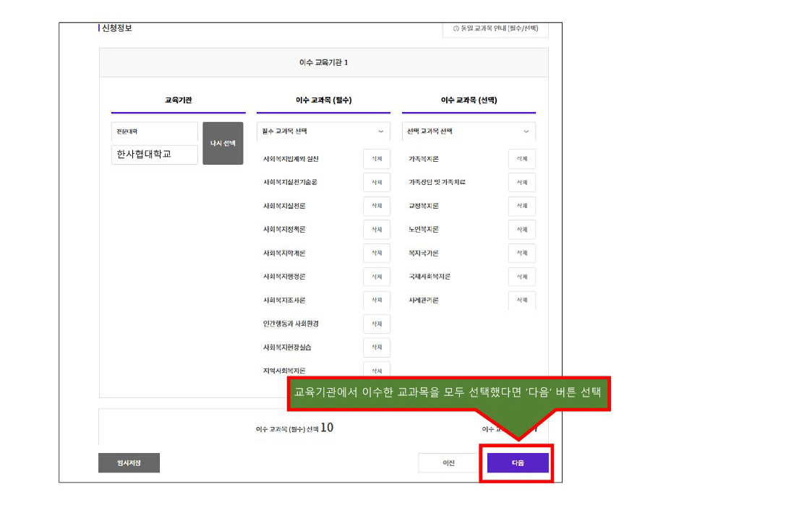Remove 국제사회복지론 elective
This screenshot has height=505, width=812.
pos(522,277)
